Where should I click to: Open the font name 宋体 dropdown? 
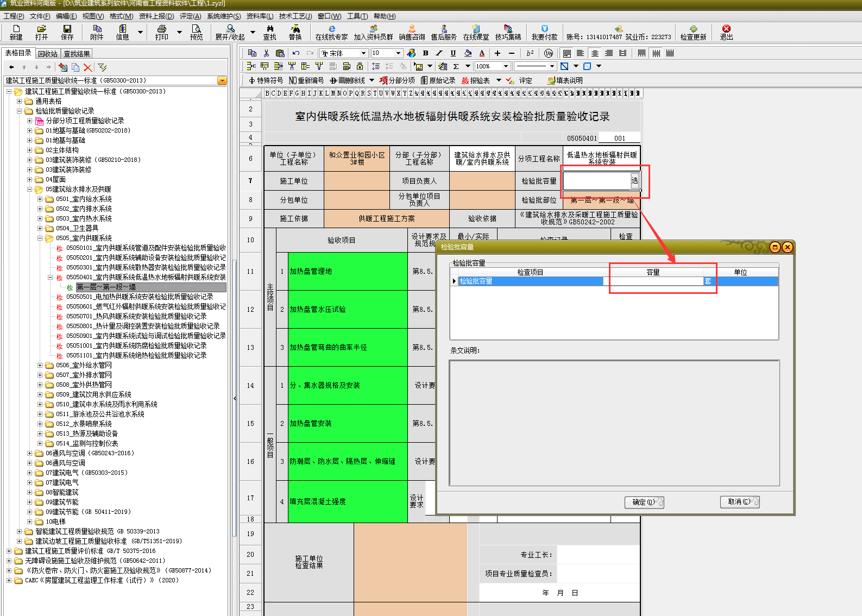(363, 53)
